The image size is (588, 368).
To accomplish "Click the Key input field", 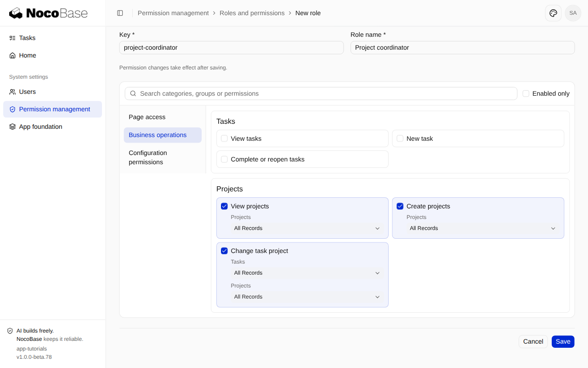I will tap(232, 47).
